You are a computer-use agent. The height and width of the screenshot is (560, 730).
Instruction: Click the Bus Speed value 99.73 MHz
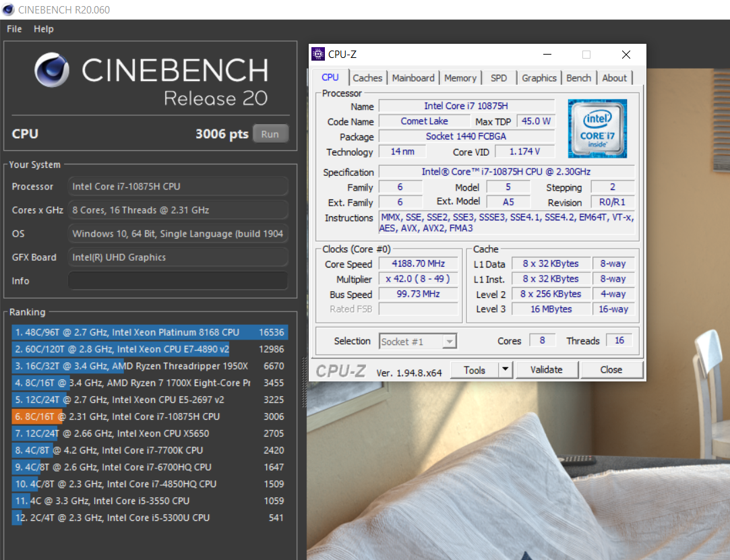(x=418, y=294)
